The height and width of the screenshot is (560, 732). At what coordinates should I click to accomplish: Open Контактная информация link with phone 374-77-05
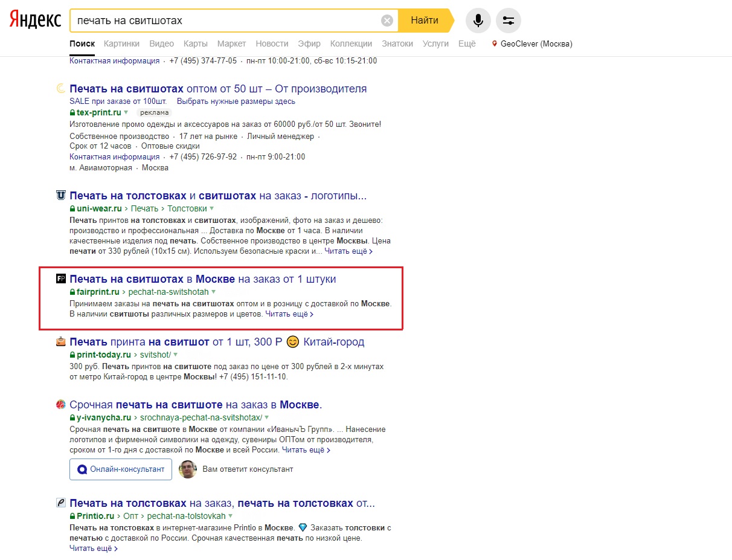115,60
